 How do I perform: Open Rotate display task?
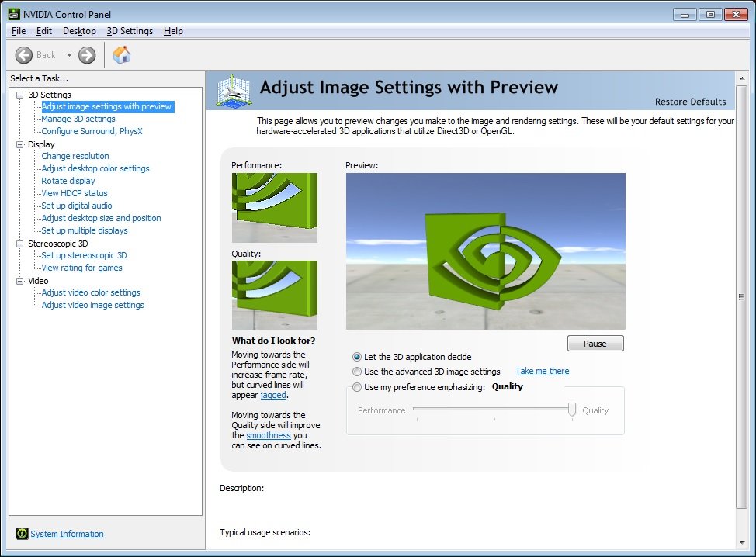pyautogui.click(x=68, y=182)
